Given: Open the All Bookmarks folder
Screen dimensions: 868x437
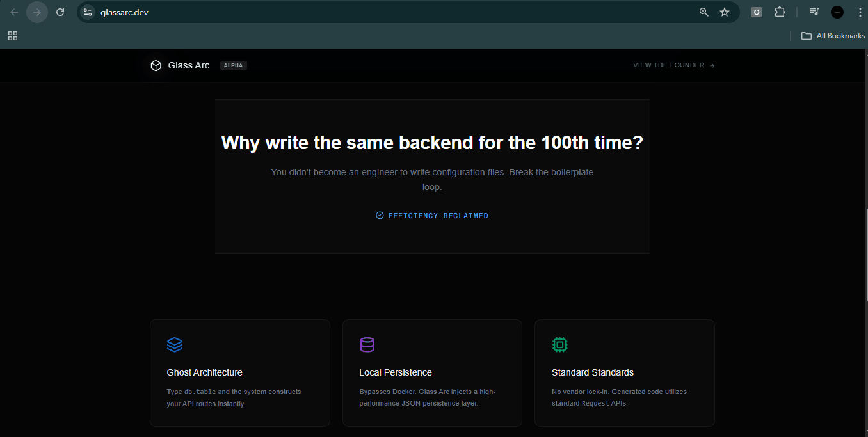Looking at the screenshot, I should coord(833,36).
